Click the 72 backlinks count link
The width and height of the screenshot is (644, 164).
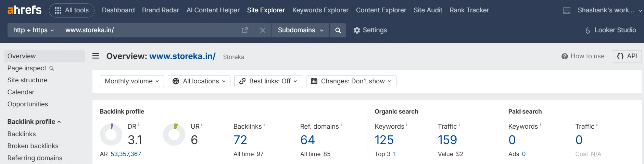pos(240,140)
